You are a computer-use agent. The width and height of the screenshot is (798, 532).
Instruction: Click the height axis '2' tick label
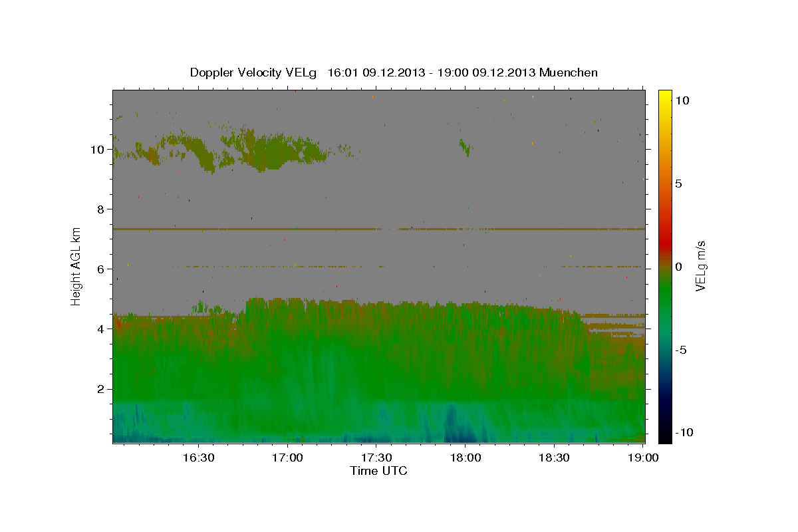pyautogui.click(x=101, y=389)
